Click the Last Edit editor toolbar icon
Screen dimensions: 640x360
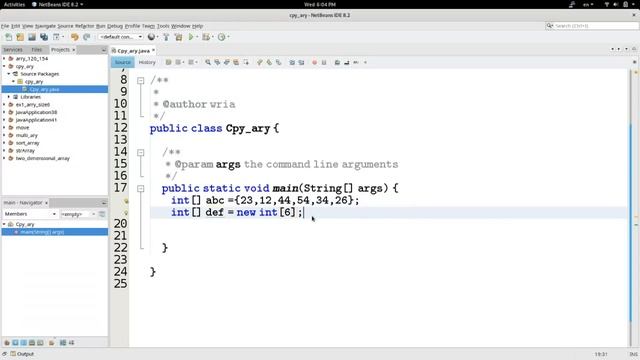[168, 62]
